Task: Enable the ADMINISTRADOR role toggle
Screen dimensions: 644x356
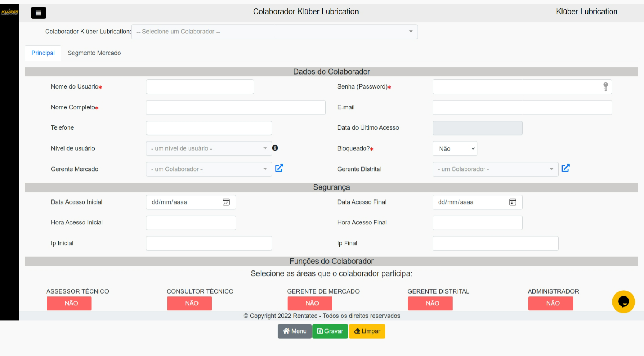Action: [550, 303]
